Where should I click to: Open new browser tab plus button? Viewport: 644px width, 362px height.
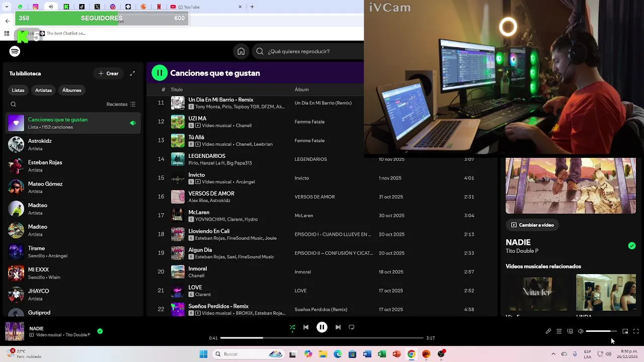point(252,7)
